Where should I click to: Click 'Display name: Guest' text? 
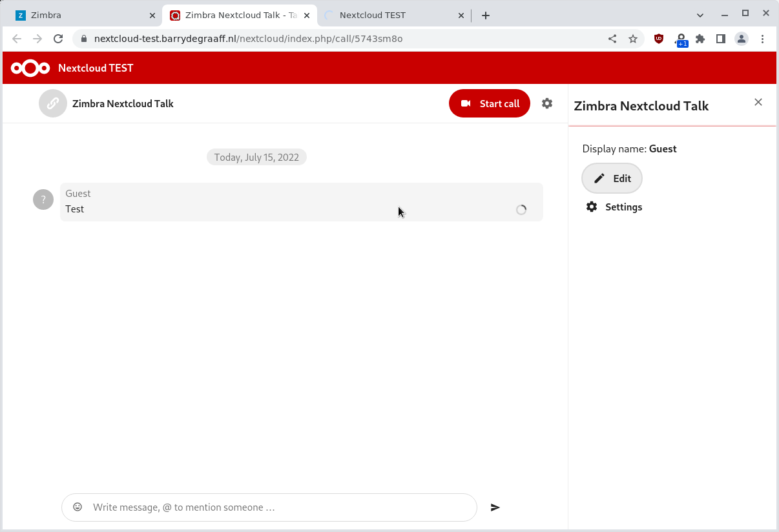coord(630,148)
